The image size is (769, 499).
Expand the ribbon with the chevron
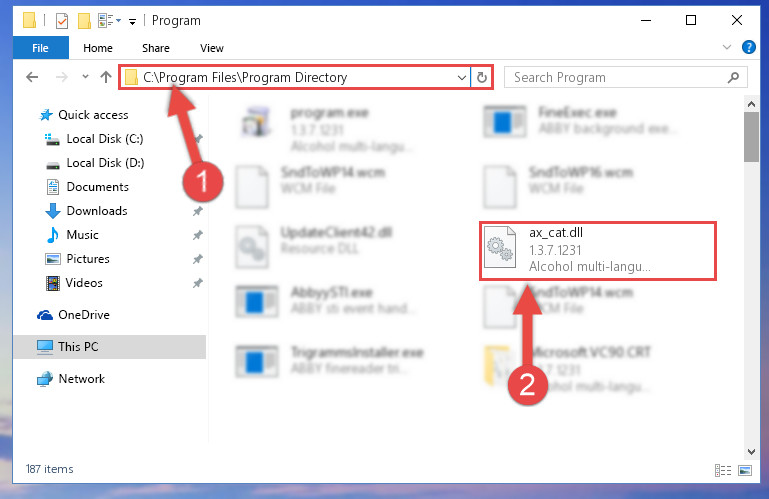pyautogui.click(x=727, y=47)
